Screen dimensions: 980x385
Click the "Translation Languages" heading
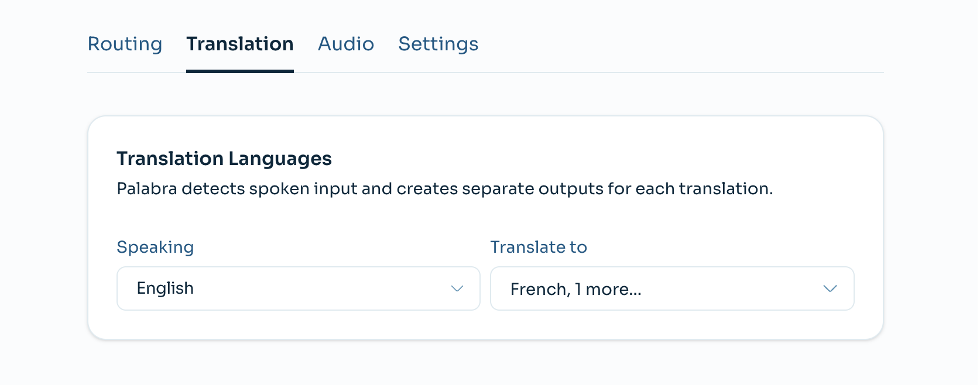tap(224, 159)
